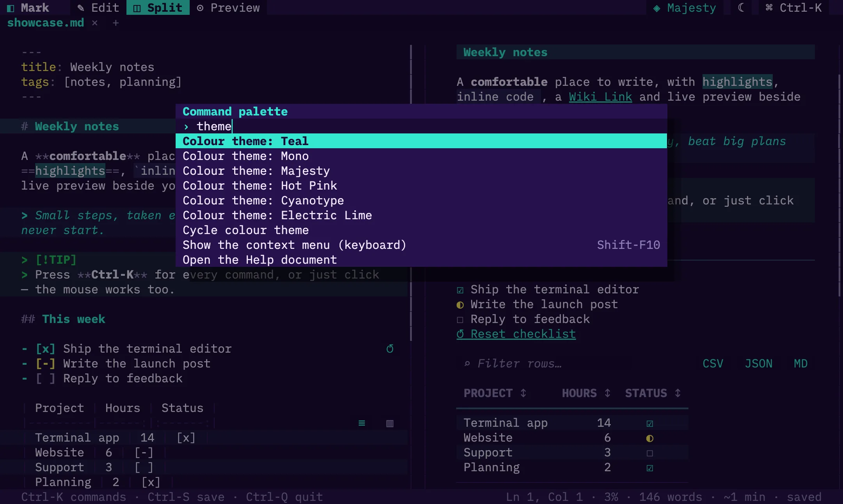Sort table by STATUS column
This screenshot has height=504, width=843.
653,393
